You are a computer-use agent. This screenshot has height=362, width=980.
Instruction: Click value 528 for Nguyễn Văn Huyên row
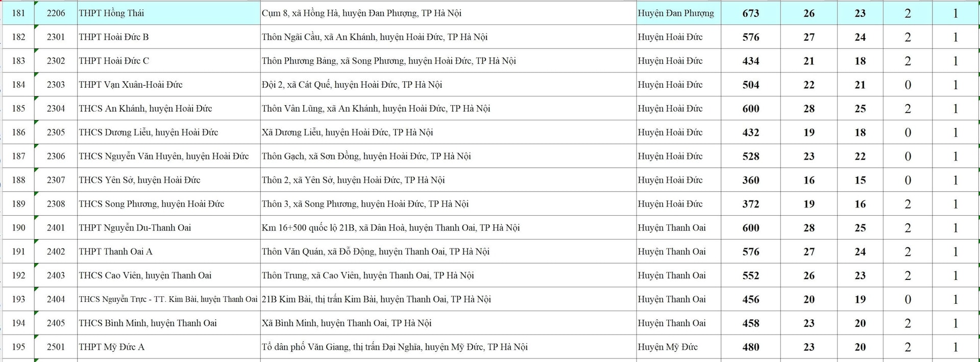[x=751, y=157]
